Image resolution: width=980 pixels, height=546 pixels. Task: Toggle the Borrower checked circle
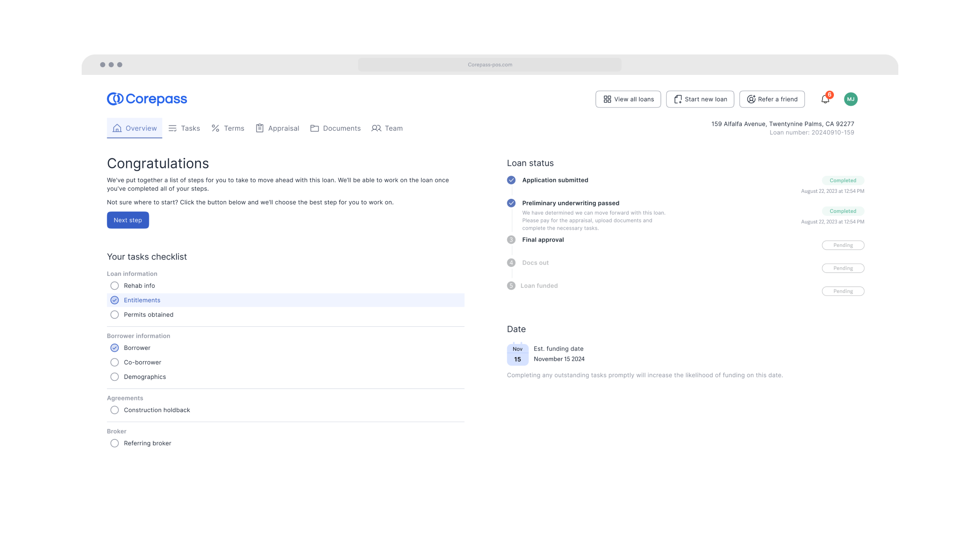115,348
